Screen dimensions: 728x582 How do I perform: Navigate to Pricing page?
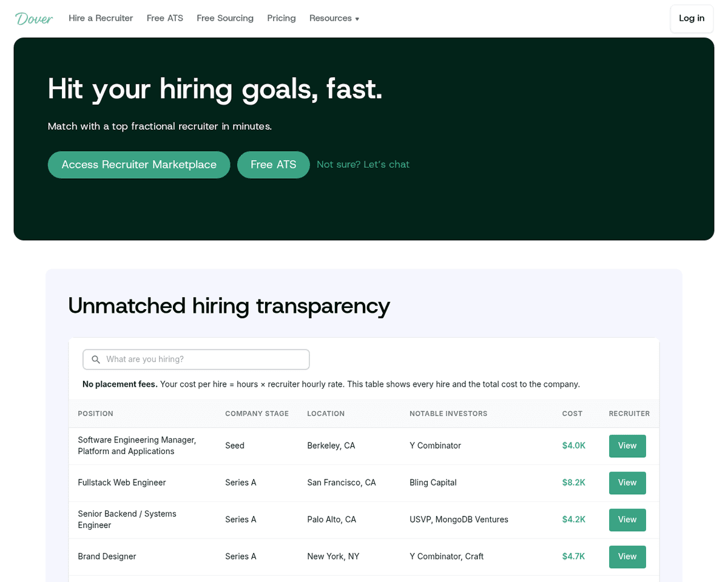(x=281, y=18)
